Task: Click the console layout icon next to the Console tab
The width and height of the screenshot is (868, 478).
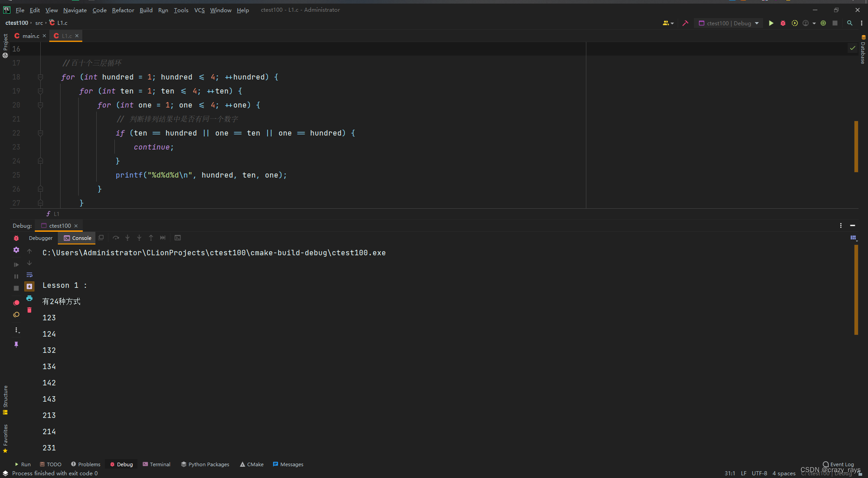Action: coord(101,238)
